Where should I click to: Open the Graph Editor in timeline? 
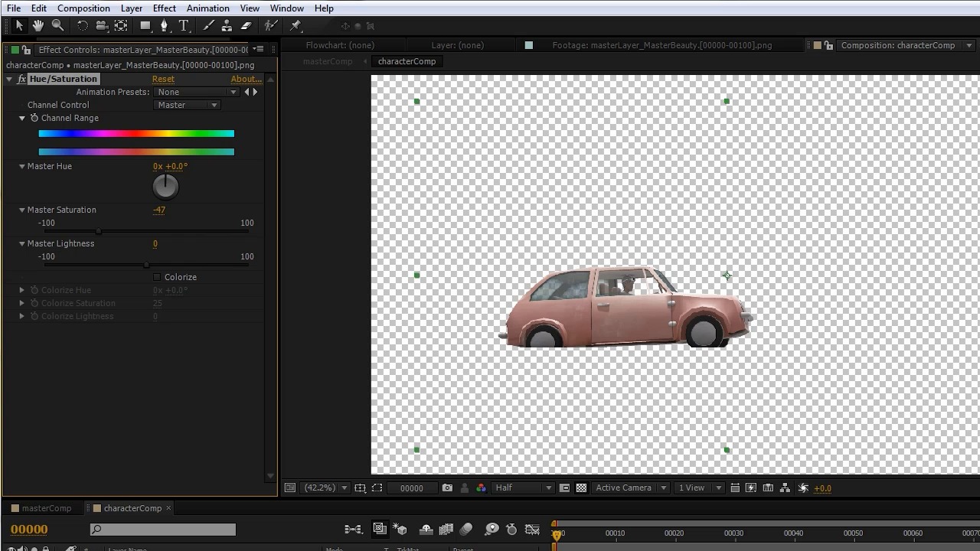(532, 529)
